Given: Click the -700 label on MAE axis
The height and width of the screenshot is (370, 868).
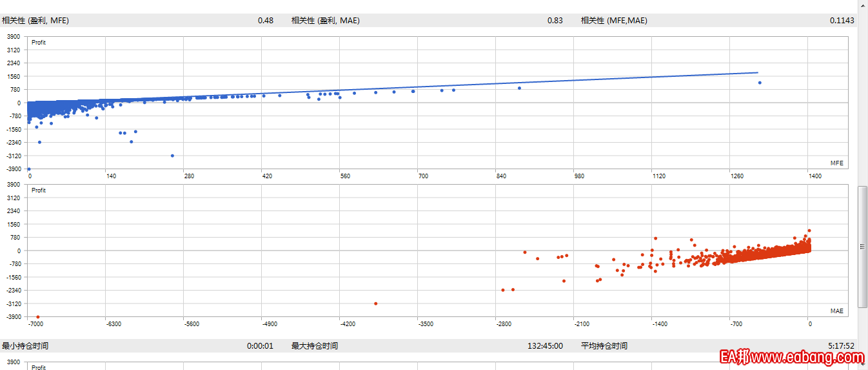Looking at the screenshot, I should click(x=736, y=324).
